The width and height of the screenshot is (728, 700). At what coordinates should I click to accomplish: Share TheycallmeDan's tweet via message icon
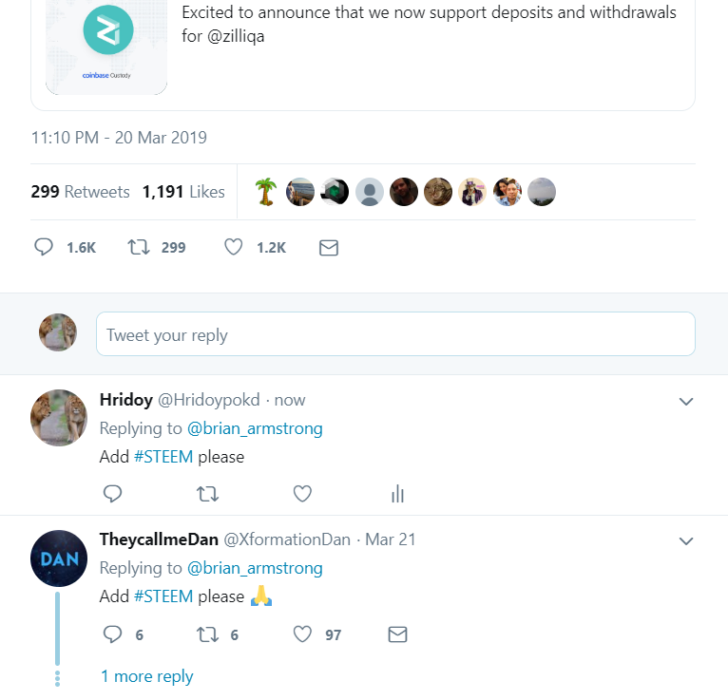pos(398,634)
